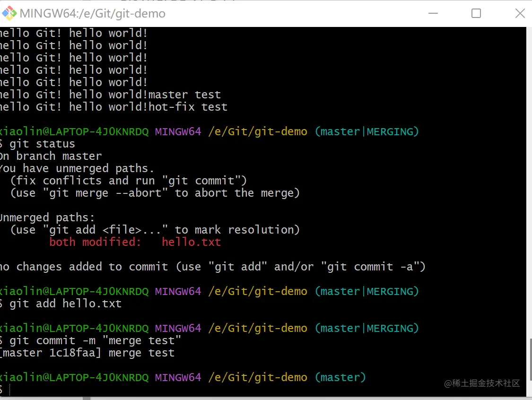Click the line ending 'hot-fix test'
The image size is (532, 400).
point(113,107)
